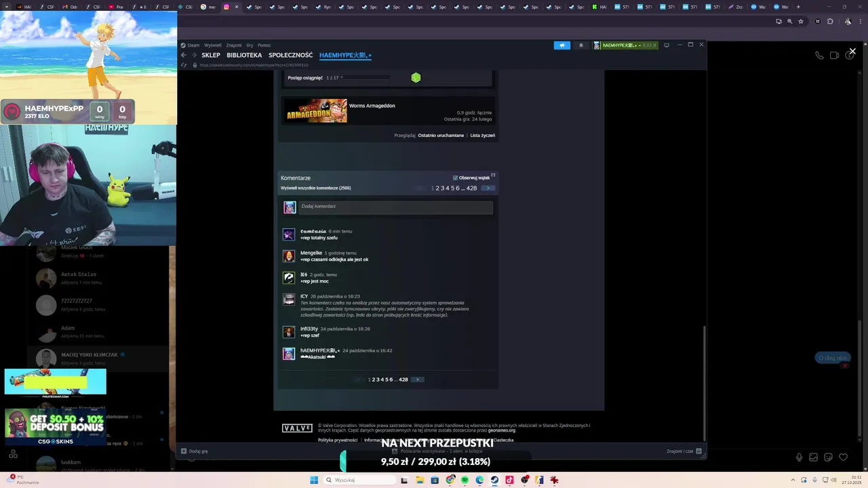Open the Polityka prywatności link
Image resolution: width=868 pixels, height=488 pixels.
click(338, 440)
